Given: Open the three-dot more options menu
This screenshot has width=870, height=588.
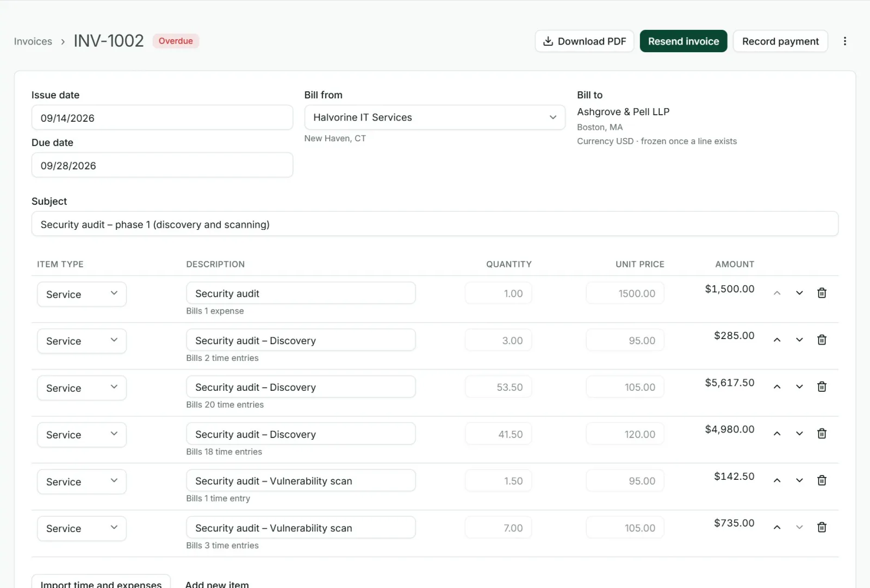Looking at the screenshot, I should 844,41.
